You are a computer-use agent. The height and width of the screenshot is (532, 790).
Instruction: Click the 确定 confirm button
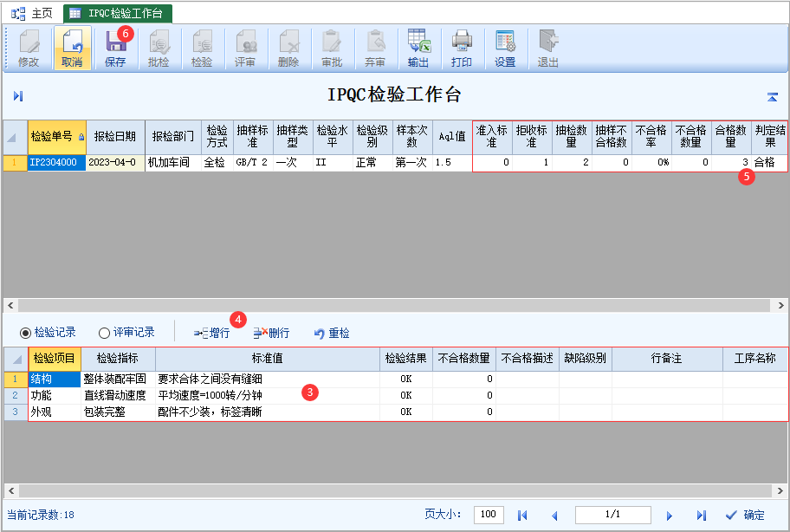click(745, 515)
